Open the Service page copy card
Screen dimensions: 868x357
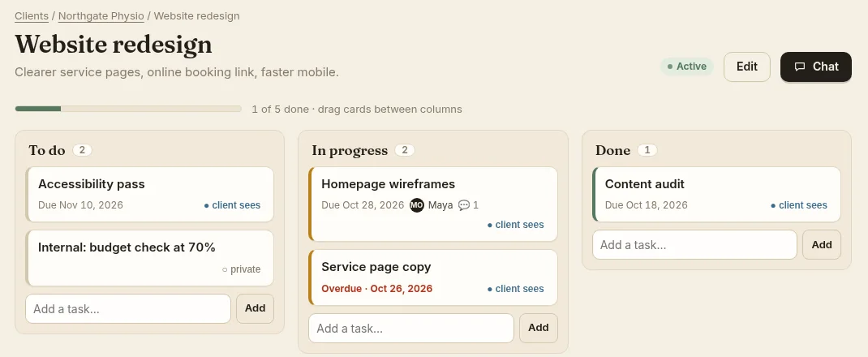tap(433, 277)
